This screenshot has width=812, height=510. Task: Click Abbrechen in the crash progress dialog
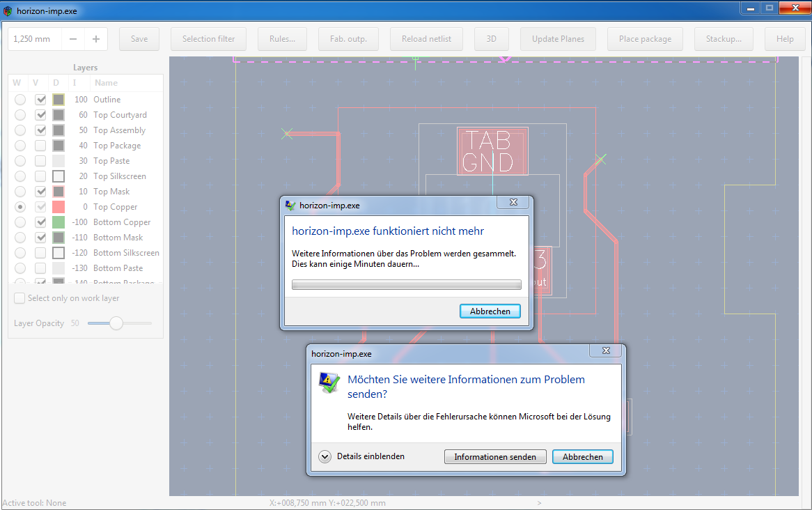[x=490, y=311]
